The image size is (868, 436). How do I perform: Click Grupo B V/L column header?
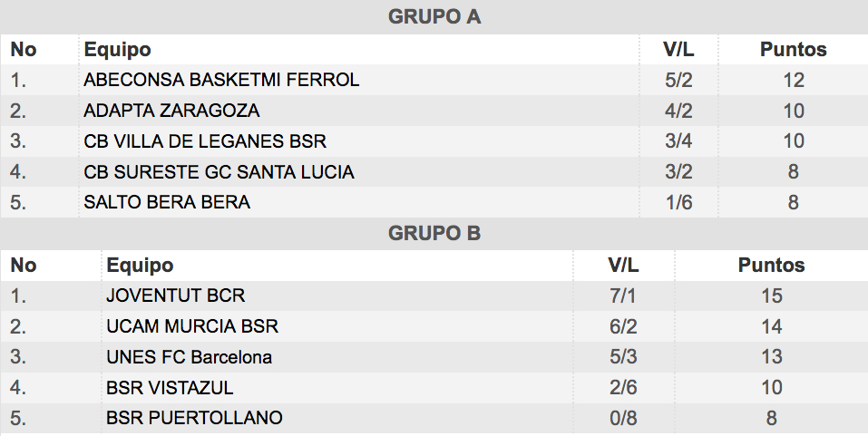click(x=623, y=266)
